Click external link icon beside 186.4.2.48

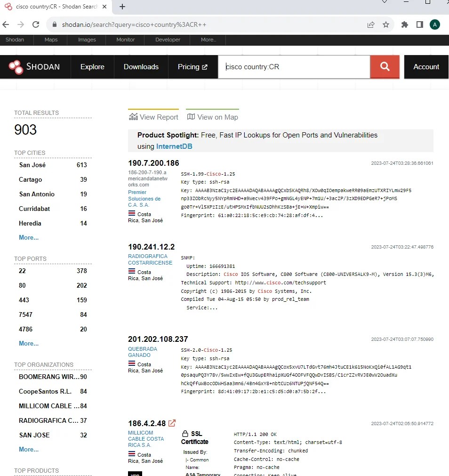(x=172, y=423)
